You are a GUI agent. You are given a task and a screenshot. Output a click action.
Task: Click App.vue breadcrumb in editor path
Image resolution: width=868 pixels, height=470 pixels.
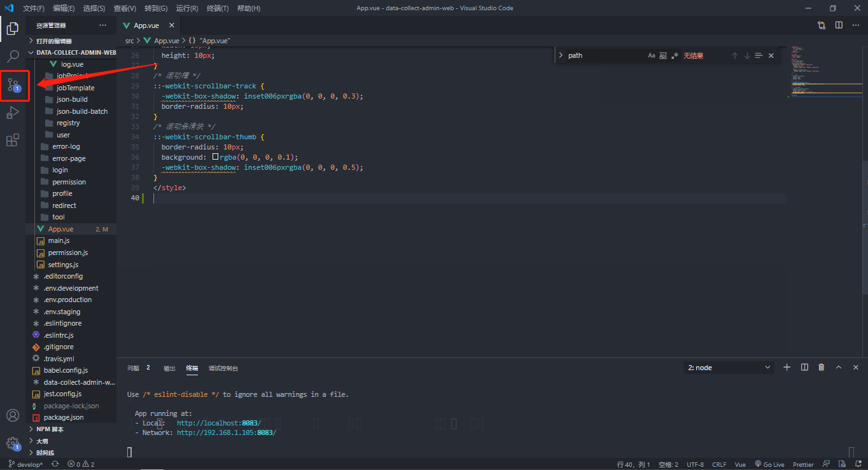pos(162,40)
